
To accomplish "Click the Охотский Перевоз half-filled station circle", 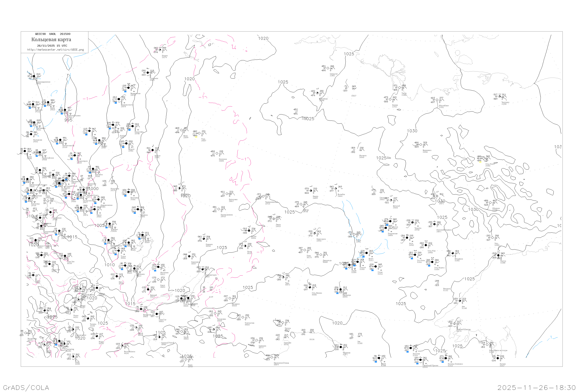I will 435,224.
